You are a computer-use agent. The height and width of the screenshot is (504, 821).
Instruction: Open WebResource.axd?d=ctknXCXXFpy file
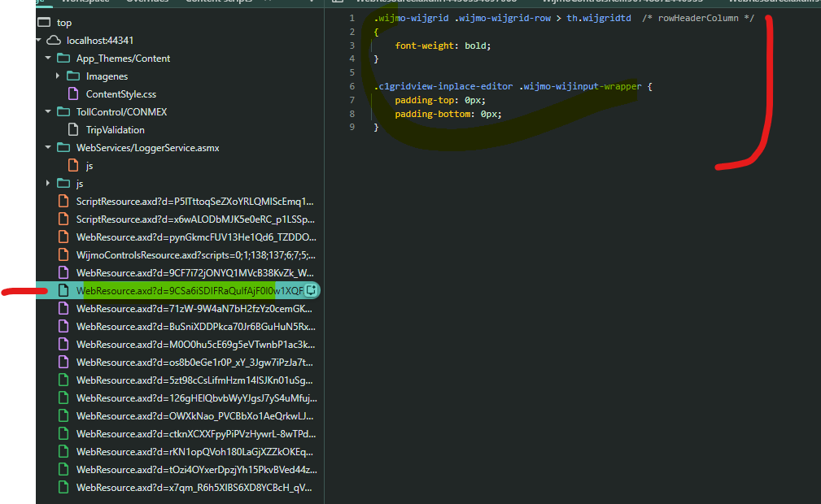click(x=196, y=434)
